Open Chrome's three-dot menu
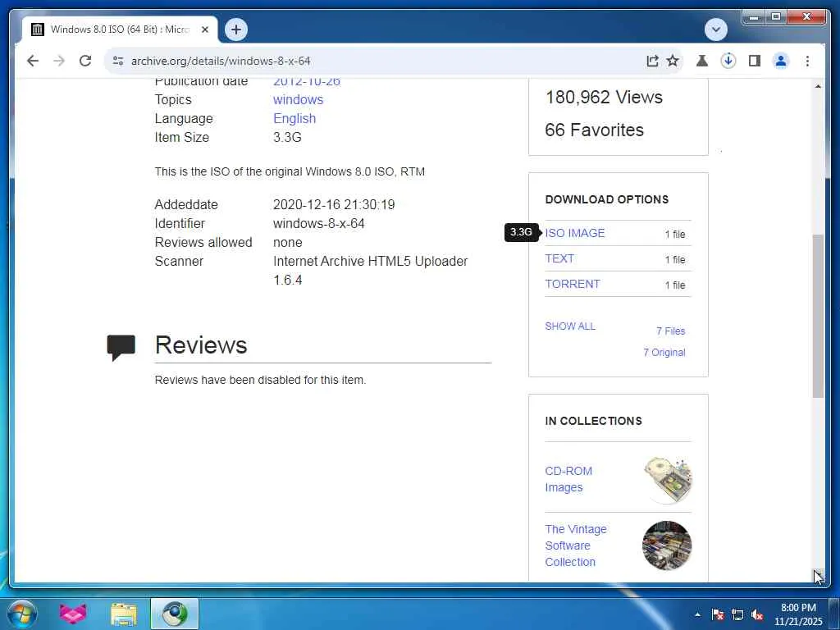The width and height of the screenshot is (840, 630). coord(807,61)
